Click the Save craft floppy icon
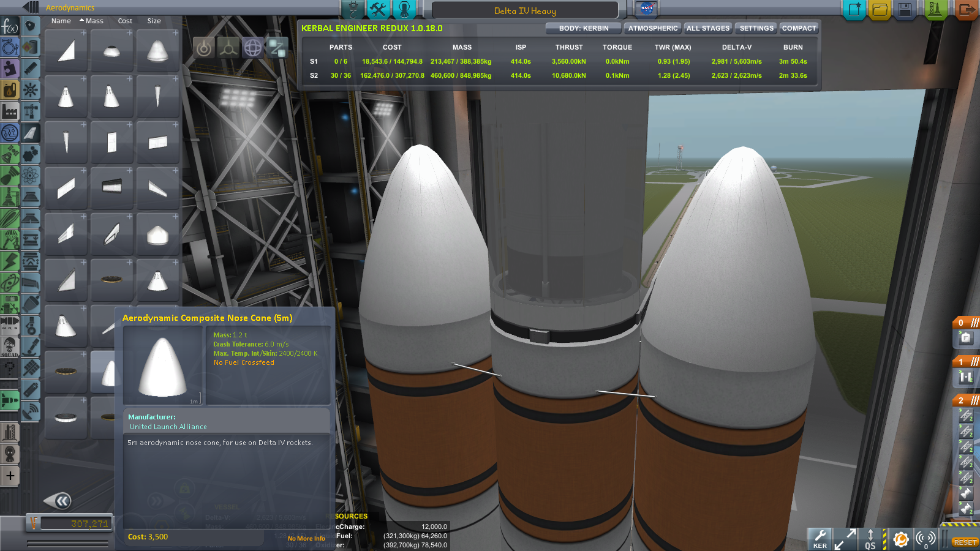The height and width of the screenshot is (551, 980). tap(905, 10)
